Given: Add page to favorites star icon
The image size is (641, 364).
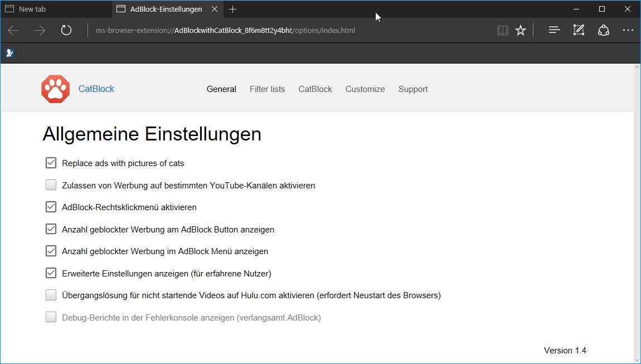Looking at the screenshot, I should pyautogui.click(x=521, y=30).
